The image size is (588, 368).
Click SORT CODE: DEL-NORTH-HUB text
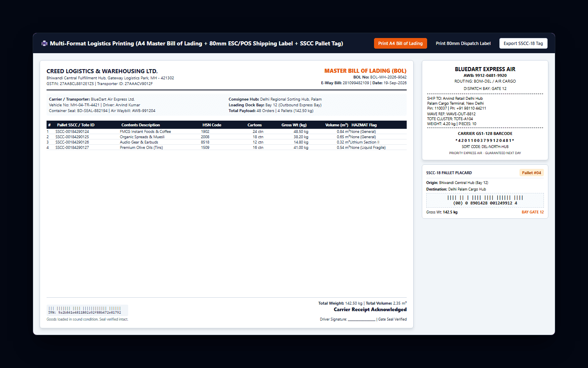485,147
